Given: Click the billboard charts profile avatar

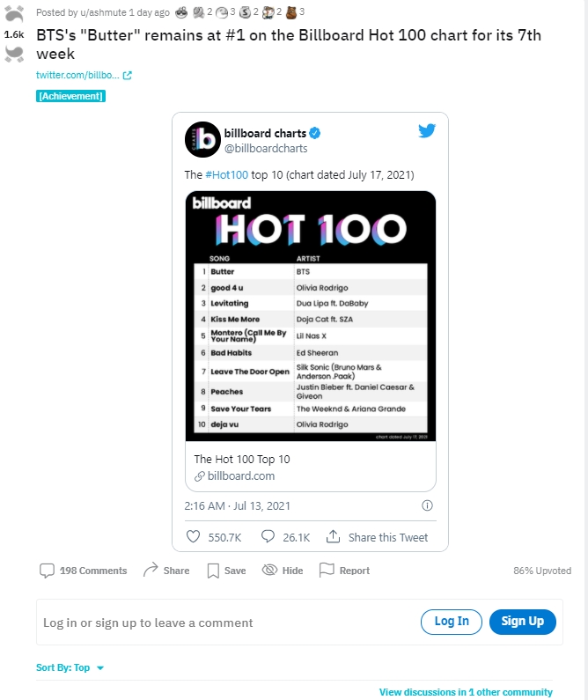Looking at the screenshot, I should pyautogui.click(x=202, y=140).
